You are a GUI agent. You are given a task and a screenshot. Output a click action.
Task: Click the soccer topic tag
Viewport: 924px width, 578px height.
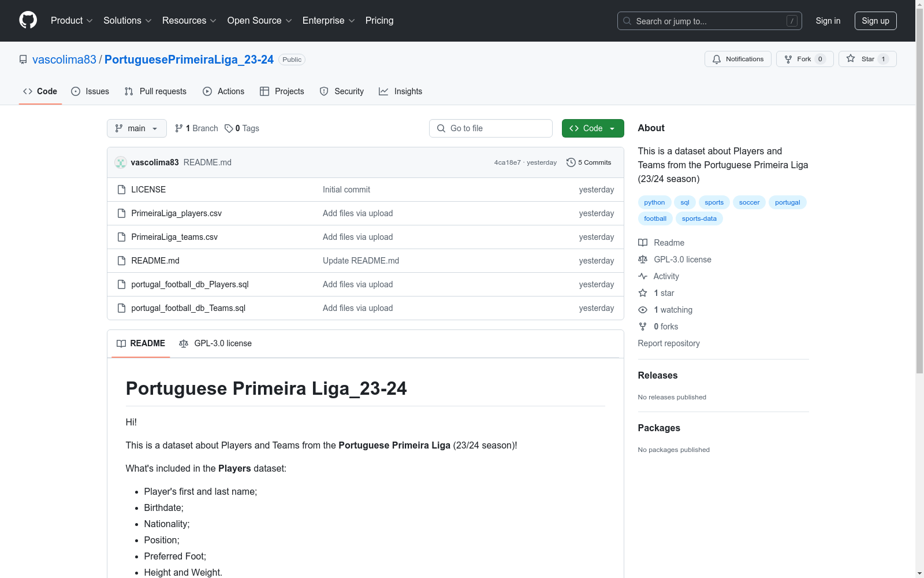[x=749, y=202]
